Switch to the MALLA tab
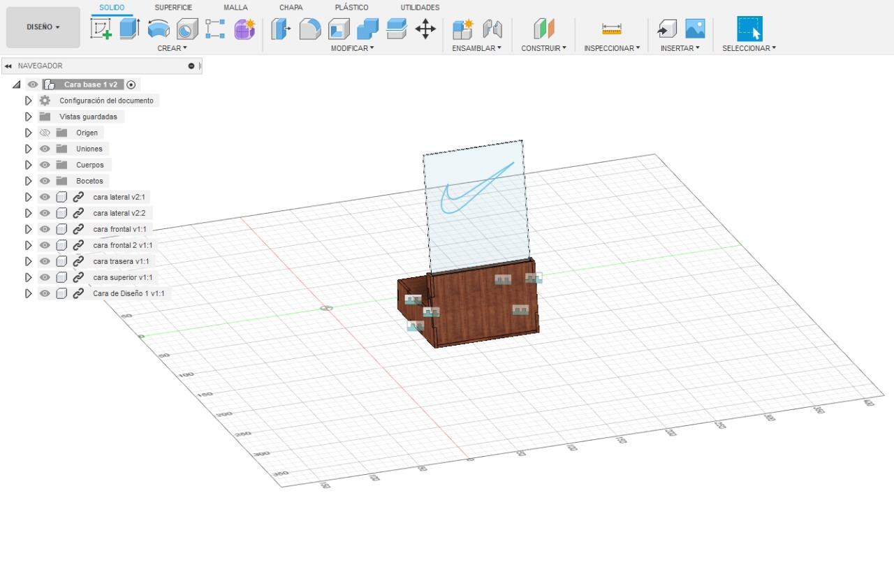 coord(235,8)
